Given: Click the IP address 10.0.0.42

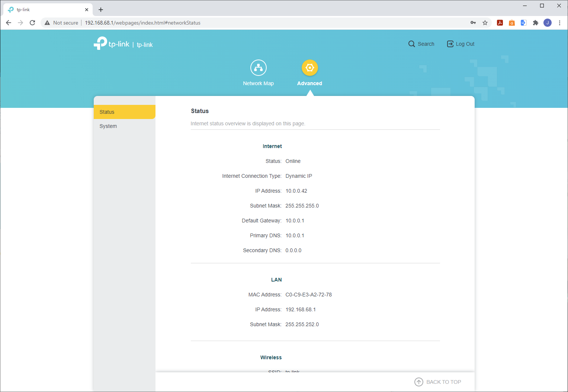Looking at the screenshot, I should pos(296,191).
